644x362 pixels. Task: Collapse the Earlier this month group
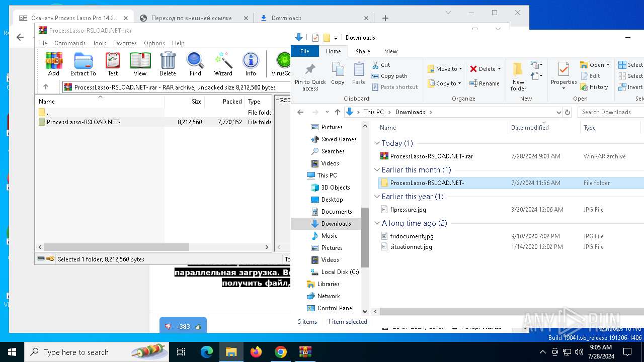pos(377,170)
